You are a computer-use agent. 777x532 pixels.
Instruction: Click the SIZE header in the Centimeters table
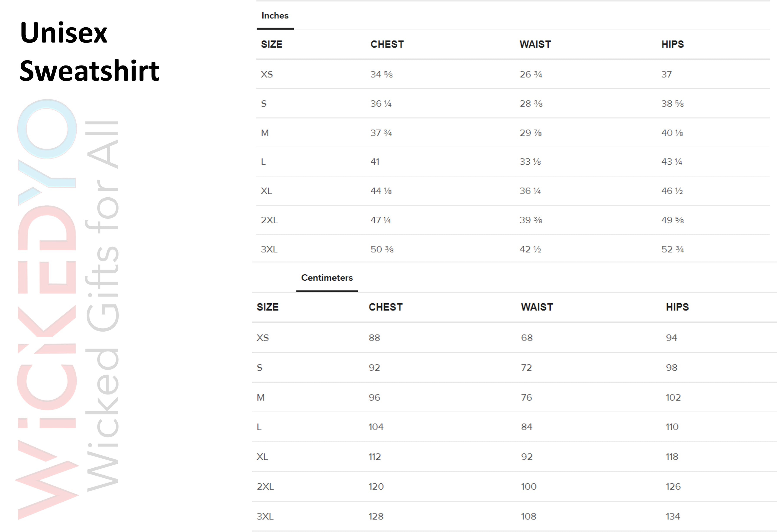tap(267, 307)
